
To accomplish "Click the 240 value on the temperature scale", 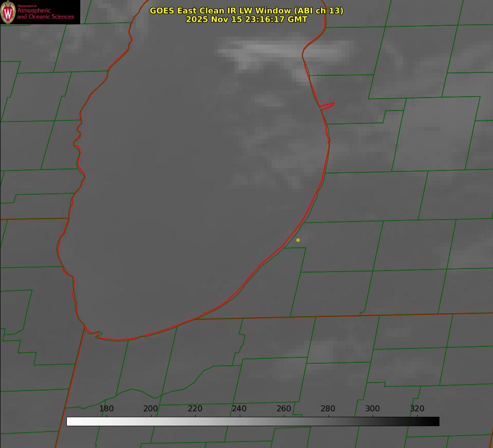I will [239, 408].
